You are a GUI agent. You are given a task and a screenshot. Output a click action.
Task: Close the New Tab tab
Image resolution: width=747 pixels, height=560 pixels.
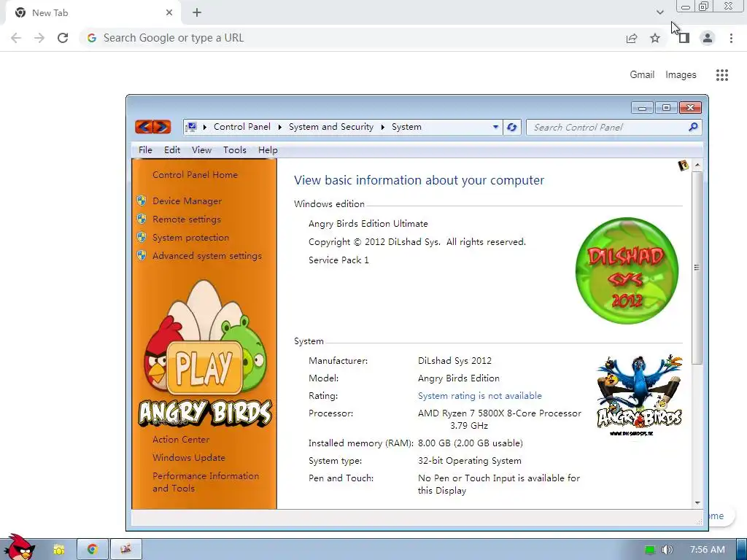(169, 13)
